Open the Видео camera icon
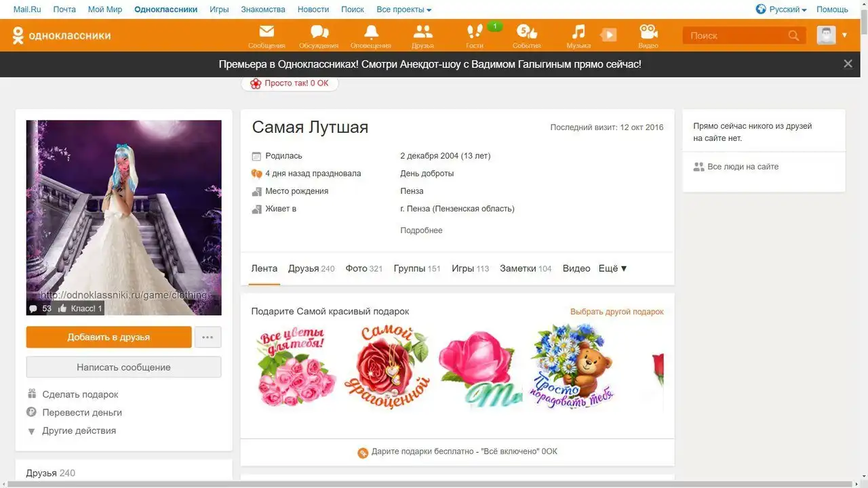Image resolution: width=868 pixels, height=488 pixels. pyautogui.click(x=648, y=33)
